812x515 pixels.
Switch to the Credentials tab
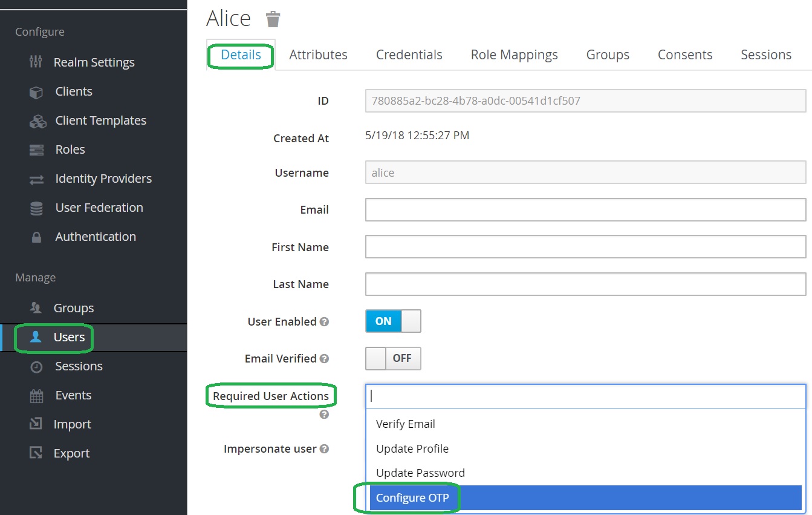click(x=409, y=55)
